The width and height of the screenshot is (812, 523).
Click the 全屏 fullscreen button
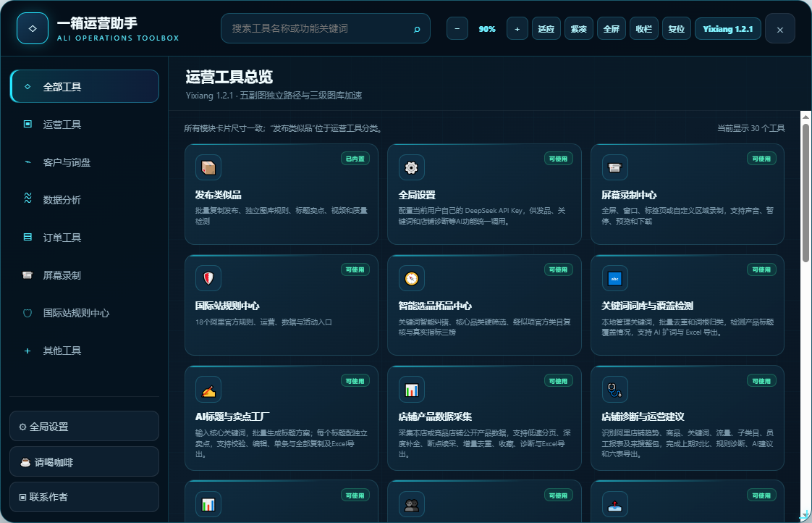pos(612,28)
